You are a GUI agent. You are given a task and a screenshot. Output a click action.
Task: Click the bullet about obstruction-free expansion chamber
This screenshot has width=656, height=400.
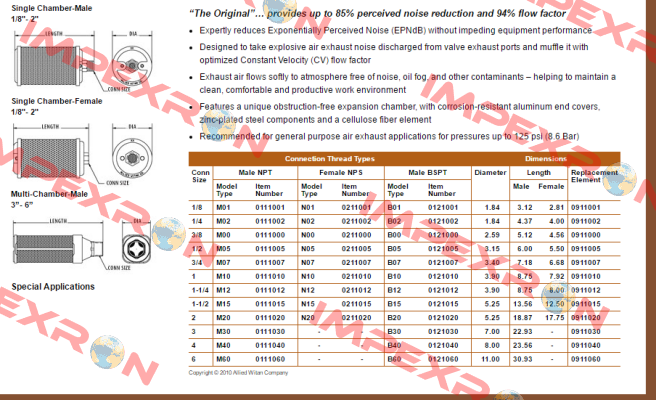pos(400,113)
